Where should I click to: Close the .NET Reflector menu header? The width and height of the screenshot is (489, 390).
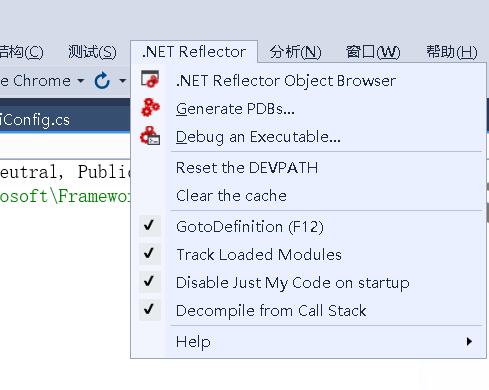pos(194,52)
